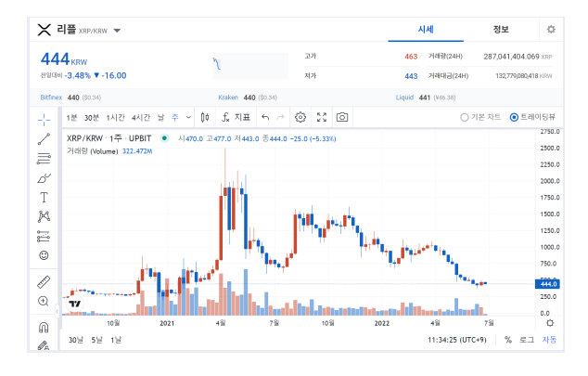Collapse the drawing toolbar side handle
588x376 pixels.
57,311
